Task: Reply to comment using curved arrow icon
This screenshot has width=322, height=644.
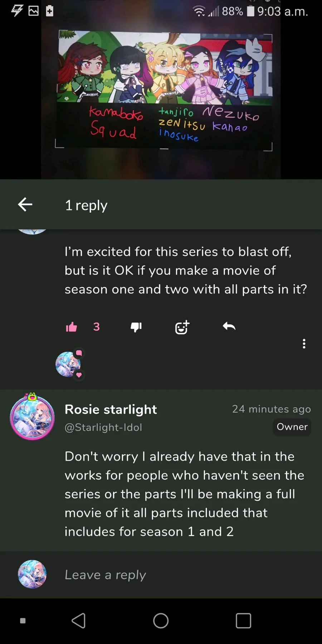Action: pos(229,326)
